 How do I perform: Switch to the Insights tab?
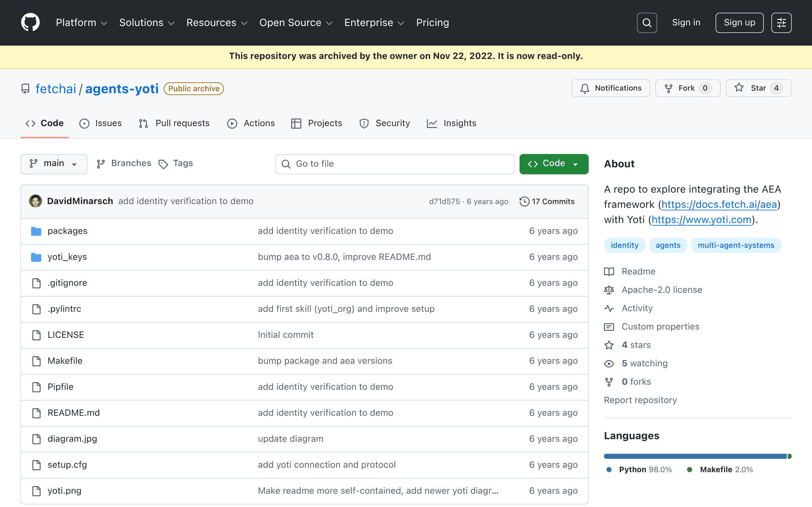(451, 123)
